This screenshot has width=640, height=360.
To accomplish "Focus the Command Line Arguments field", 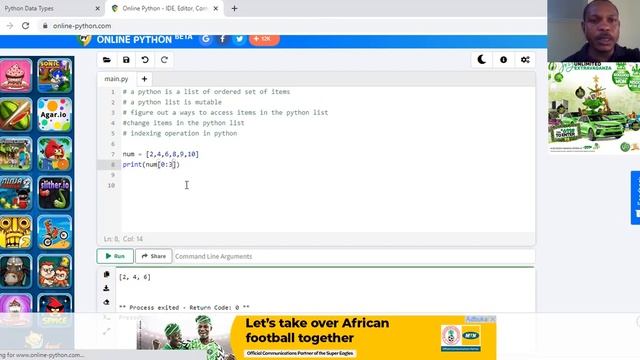I will pos(353,256).
